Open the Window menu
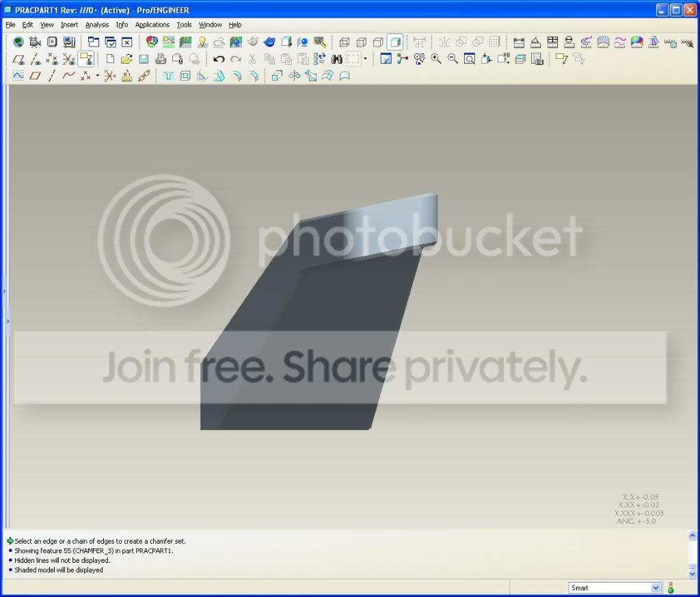700x597 pixels. coord(210,25)
